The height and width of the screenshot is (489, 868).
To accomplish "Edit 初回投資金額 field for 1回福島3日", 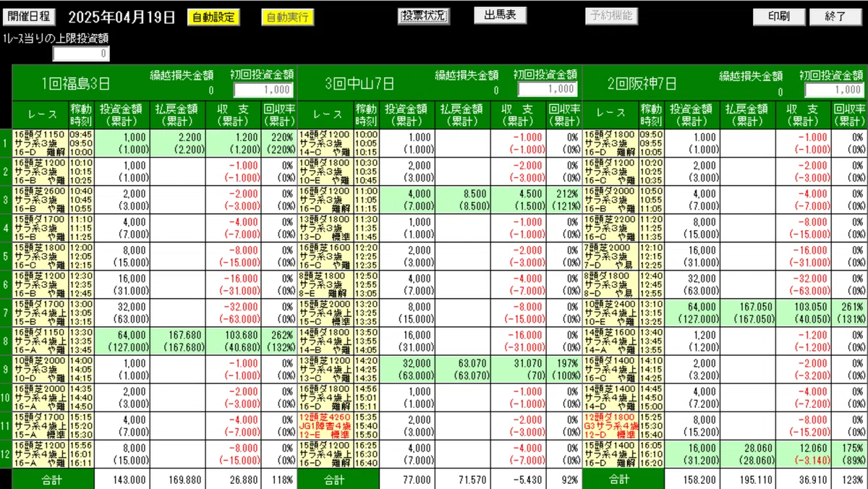I will [263, 90].
